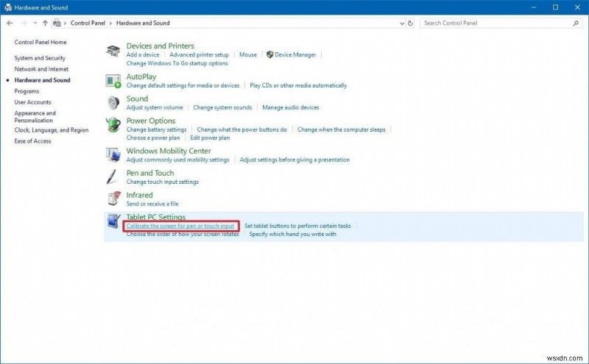The height and width of the screenshot is (364, 589).
Task: Go up one level with Up arrow
Action: 45,23
